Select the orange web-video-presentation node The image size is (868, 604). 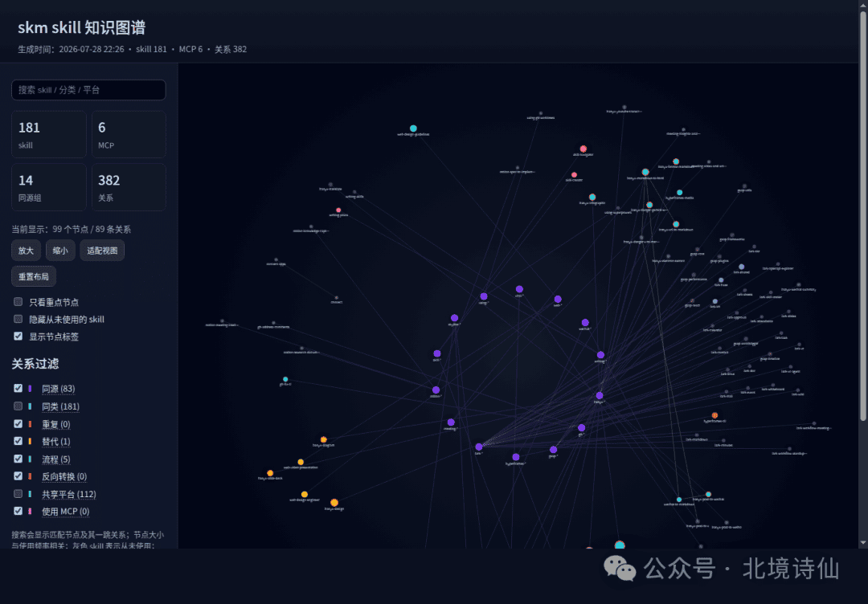(x=301, y=462)
